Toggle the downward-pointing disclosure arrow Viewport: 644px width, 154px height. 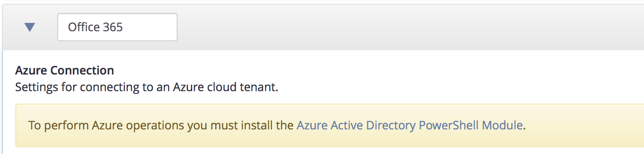(x=30, y=27)
